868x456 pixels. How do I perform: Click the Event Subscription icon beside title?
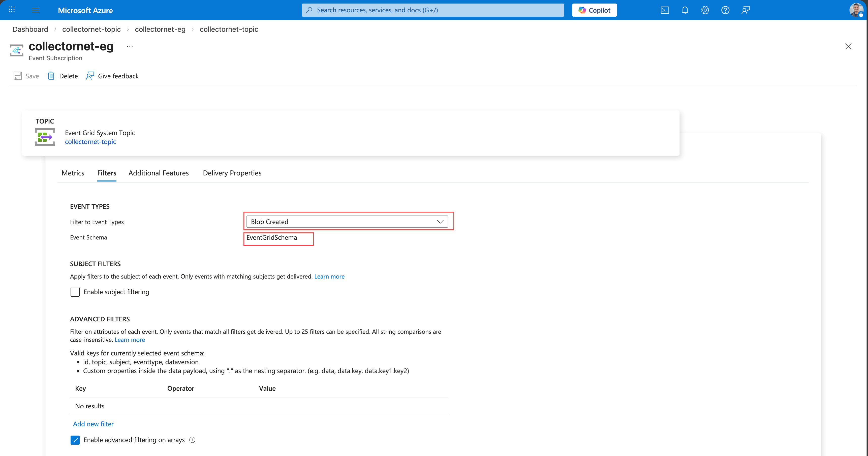click(17, 50)
